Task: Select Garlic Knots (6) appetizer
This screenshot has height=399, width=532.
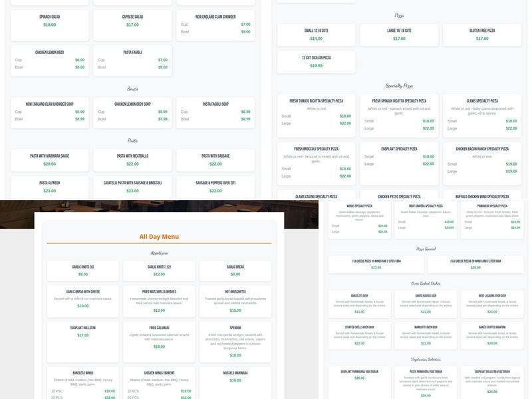Action: pos(83,270)
